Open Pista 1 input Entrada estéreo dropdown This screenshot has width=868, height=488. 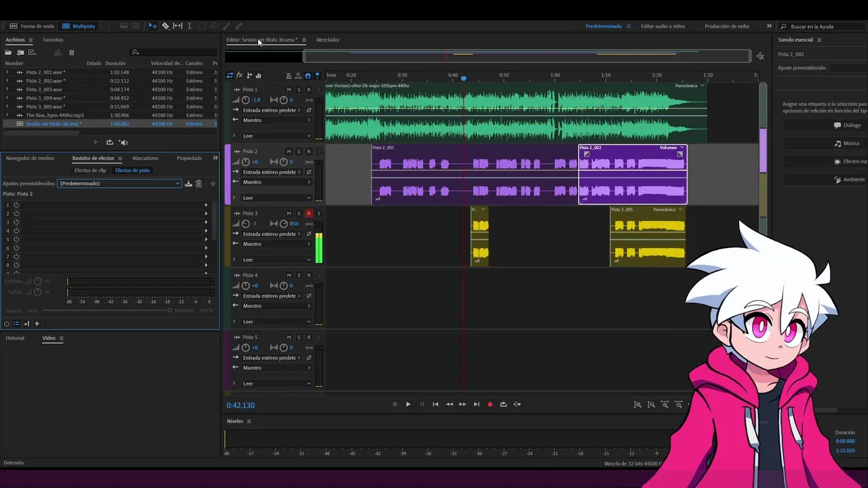[272, 110]
